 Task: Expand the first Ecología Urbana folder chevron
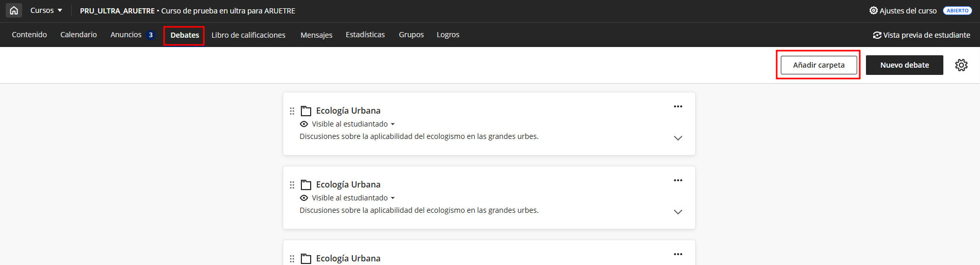(678, 138)
